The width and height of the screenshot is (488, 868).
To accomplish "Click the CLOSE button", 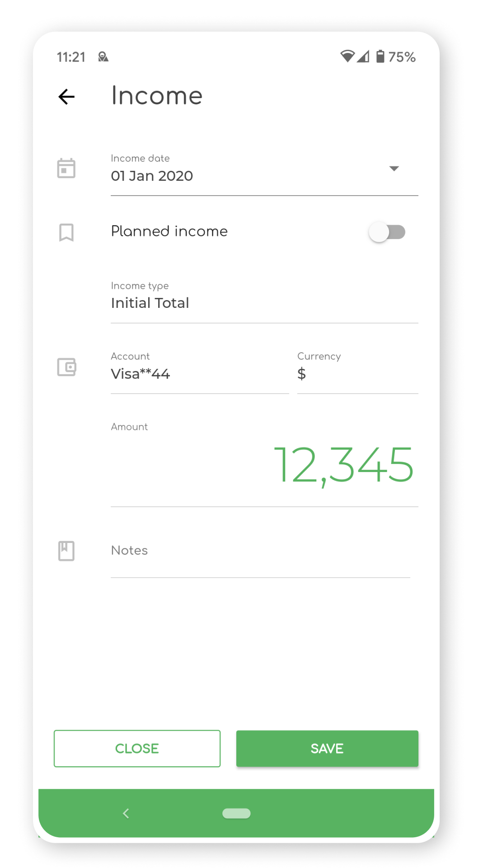I will point(137,749).
